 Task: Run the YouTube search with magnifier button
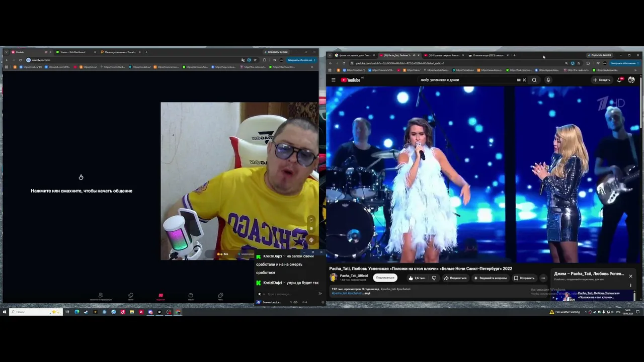coord(534,80)
